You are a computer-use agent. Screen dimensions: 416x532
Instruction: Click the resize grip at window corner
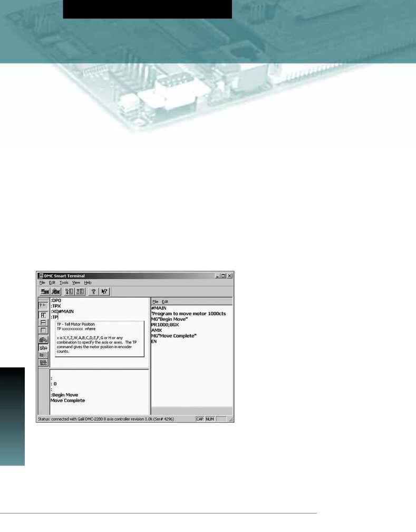(230, 420)
